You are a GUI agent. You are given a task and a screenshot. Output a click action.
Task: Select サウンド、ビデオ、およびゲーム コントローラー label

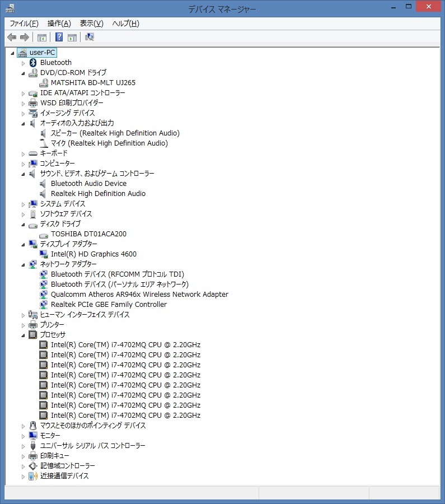tap(97, 174)
